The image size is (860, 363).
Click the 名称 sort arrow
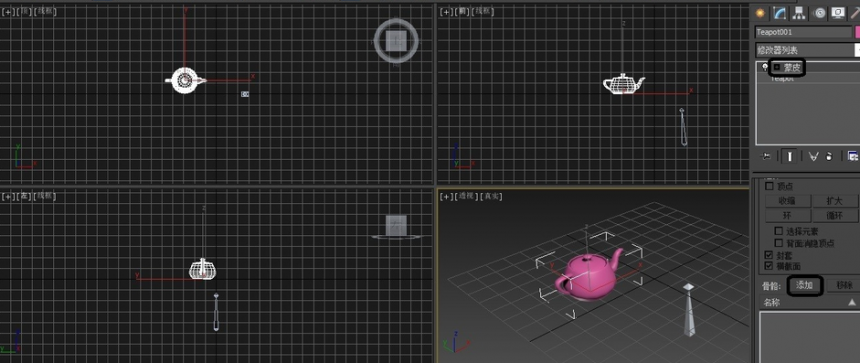(x=852, y=303)
